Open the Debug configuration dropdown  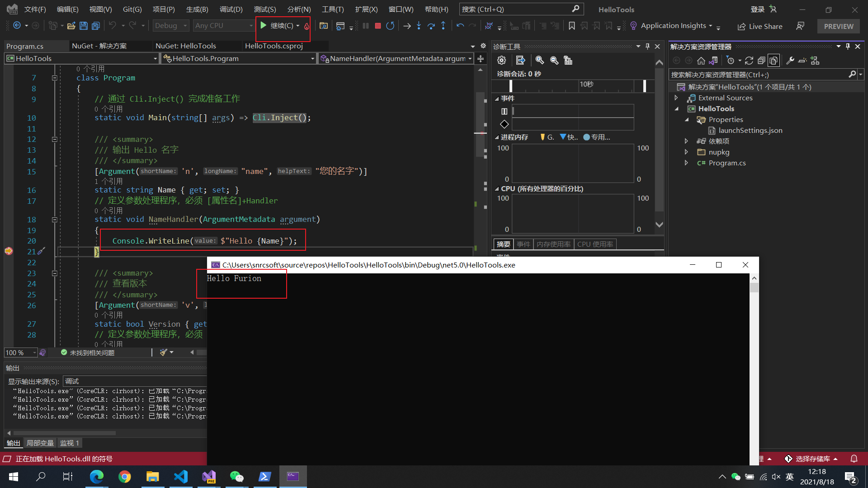click(x=170, y=26)
